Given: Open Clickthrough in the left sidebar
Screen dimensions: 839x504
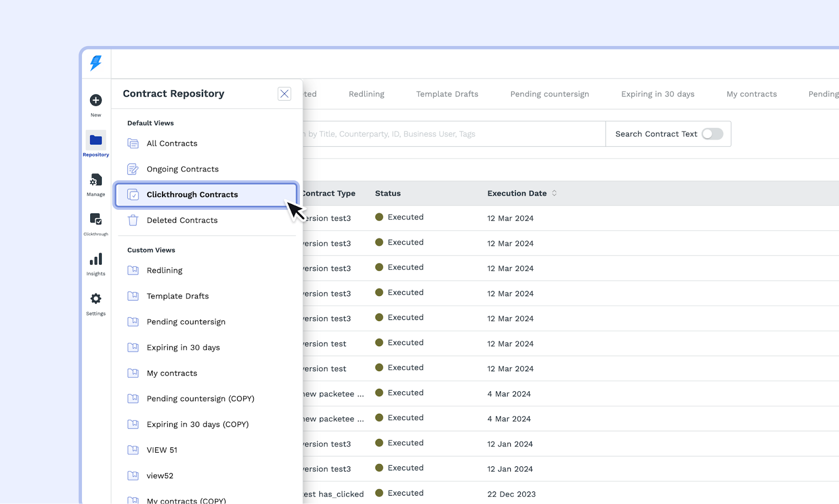Looking at the screenshot, I should coord(95,219).
